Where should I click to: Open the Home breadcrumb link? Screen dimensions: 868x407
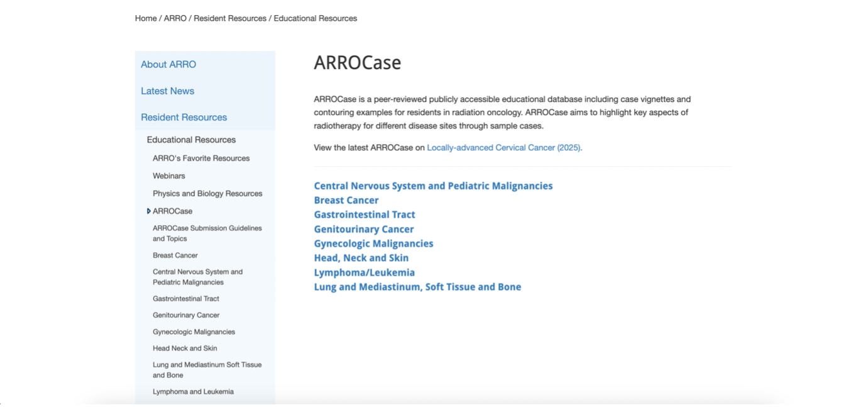(x=146, y=18)
